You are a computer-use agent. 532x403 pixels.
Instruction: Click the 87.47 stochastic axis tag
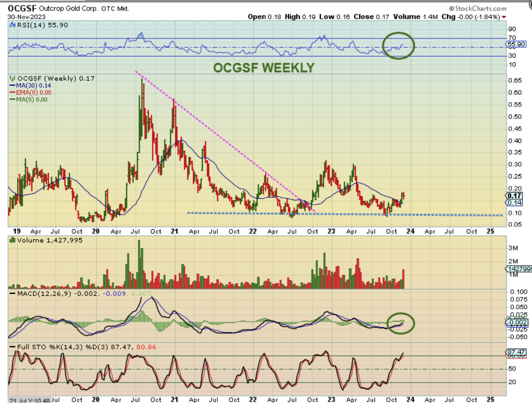point(516,352)
